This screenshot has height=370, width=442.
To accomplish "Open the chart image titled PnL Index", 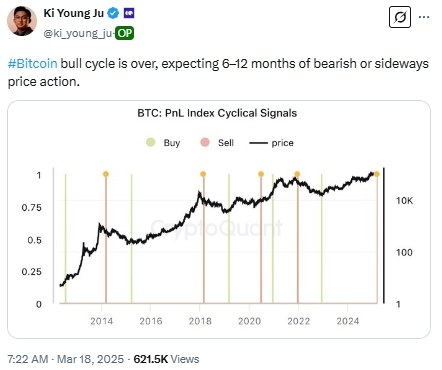I will pyautogui.click(x=219, y=219).
